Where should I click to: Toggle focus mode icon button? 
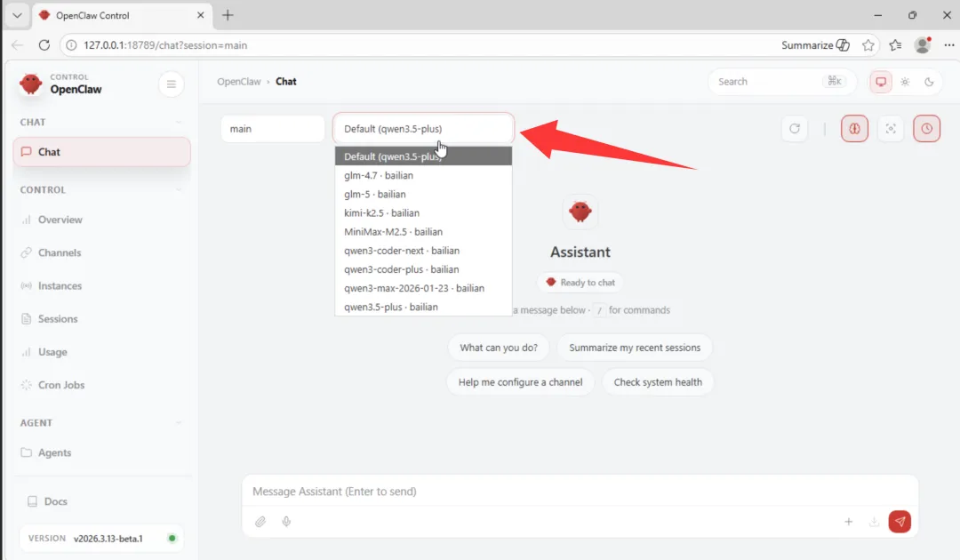click(891, 129)
